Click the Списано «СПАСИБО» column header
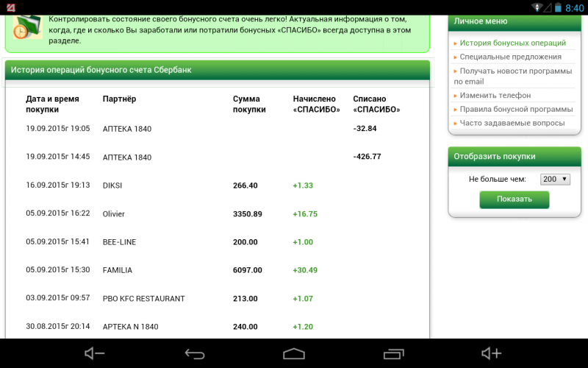Screen dimensions: 588x368 point(376,104)
